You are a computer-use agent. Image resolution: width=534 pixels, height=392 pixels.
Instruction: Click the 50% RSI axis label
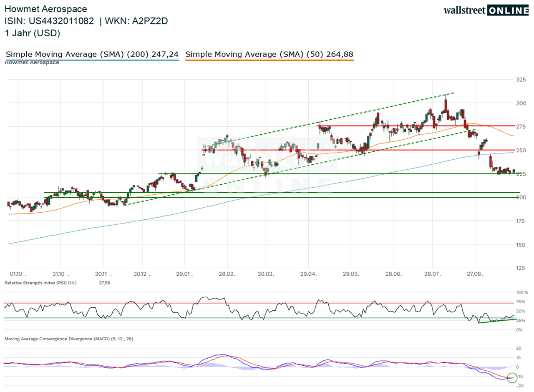(521, 311)
